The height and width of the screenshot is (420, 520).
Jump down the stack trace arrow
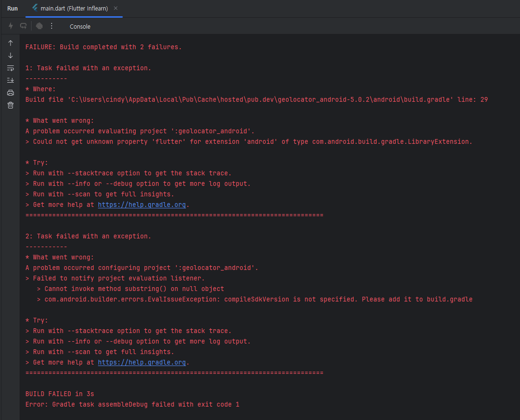coord(11,55)
